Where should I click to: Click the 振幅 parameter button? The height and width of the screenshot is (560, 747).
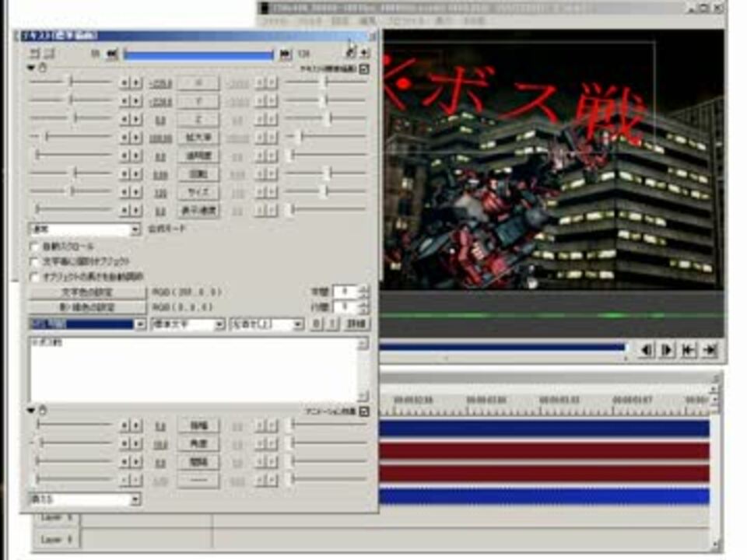[x=198, y=425]
